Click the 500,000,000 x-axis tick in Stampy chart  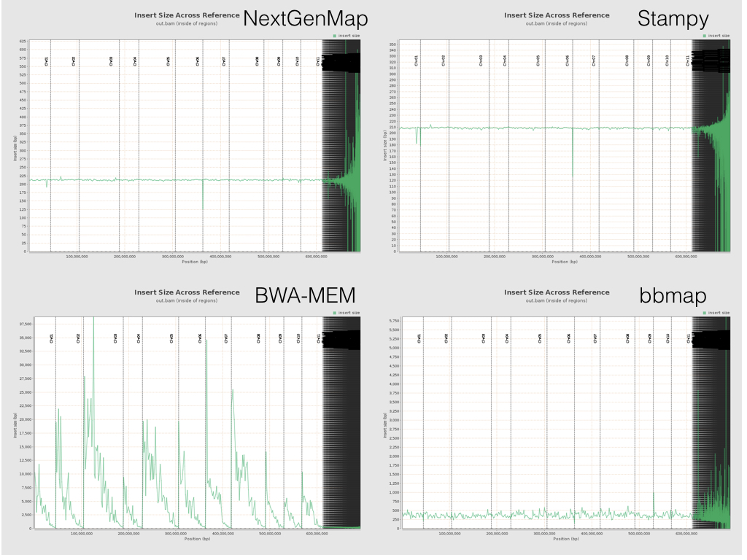pyautogui.click(x=638, y=257)
